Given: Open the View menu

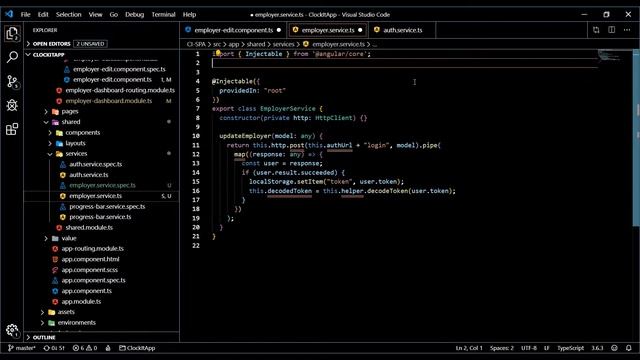Looking at the screenshot, I should point(96,14).
